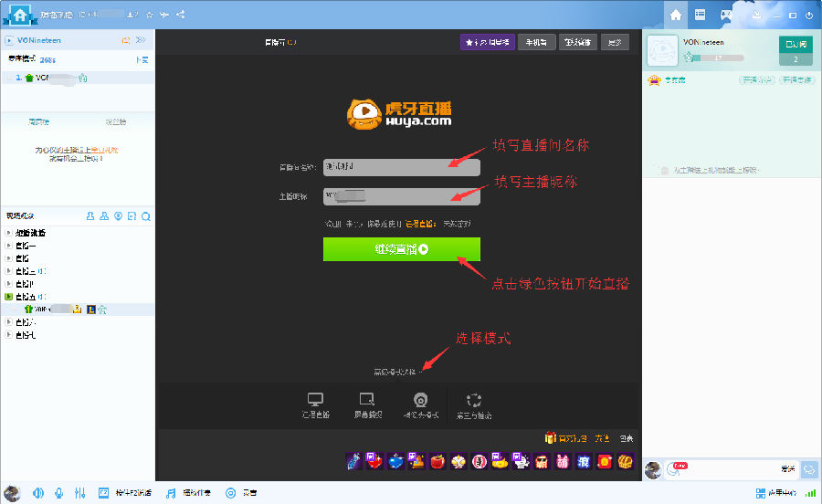Open the list view tab at top right
Image resolution: width=822 pixels, height=504 pixels.
pos(701,15)
